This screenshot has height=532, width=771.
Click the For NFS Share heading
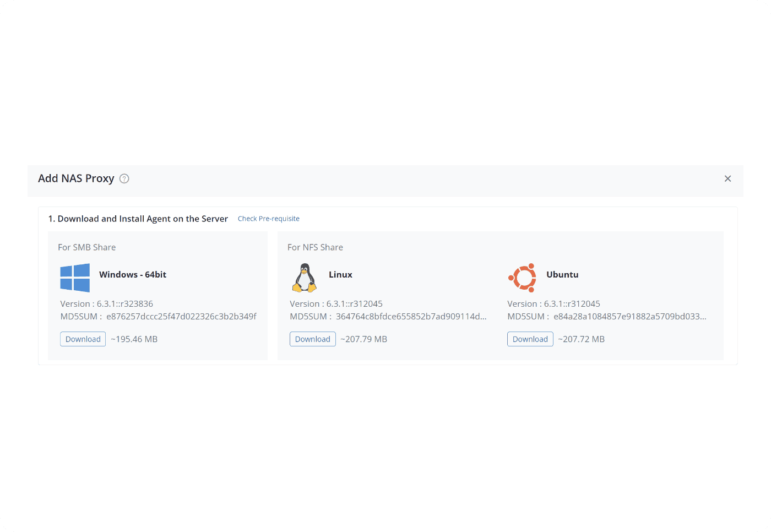pyautogui.click(x=315, y=247)
